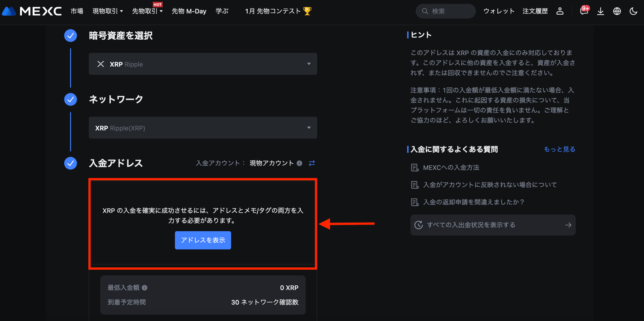Click the 入金アカウント： label
This screenshot has height=321, width=644.
pos(220,163)
